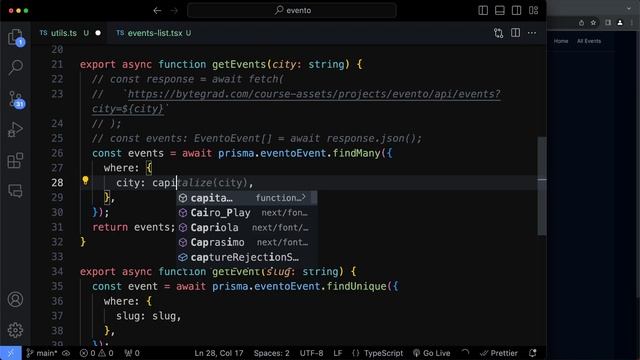The width and height of the screenshot is (640, 360).
Task: Open the Manage gear icon
Action: click(16, 330)
